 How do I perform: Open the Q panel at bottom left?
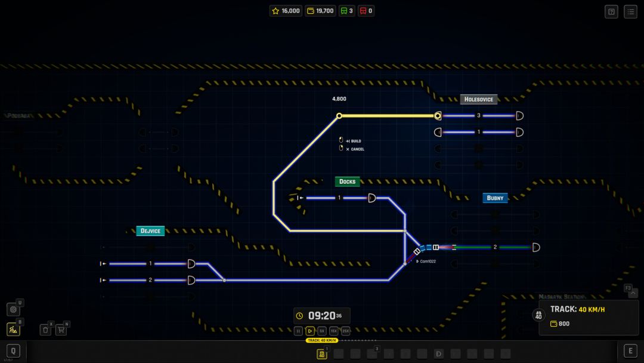[13, 351]
